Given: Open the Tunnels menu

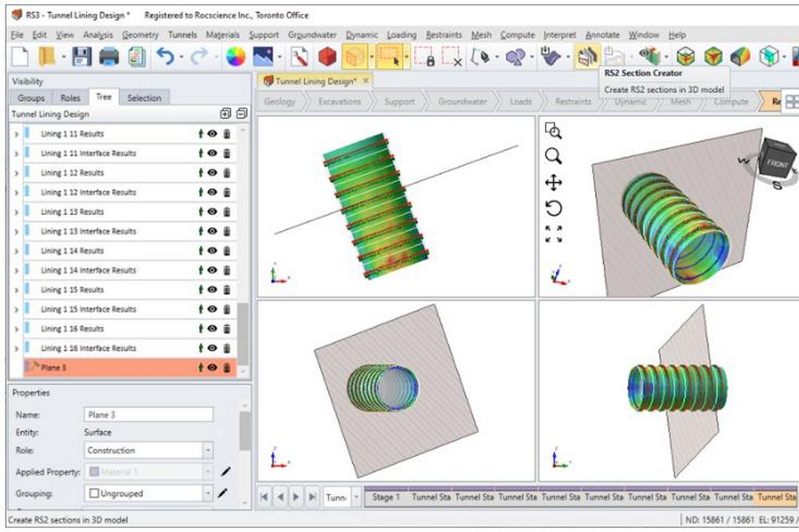Looking at the screenshot, I should 182,35.
